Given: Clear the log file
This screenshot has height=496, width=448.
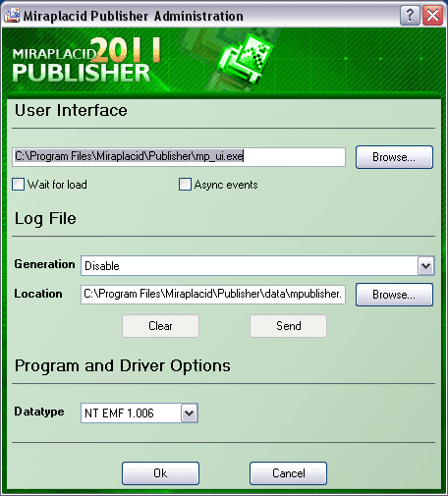Looking at the screenshot, I should pyautogui.click(x=160, y=326).
